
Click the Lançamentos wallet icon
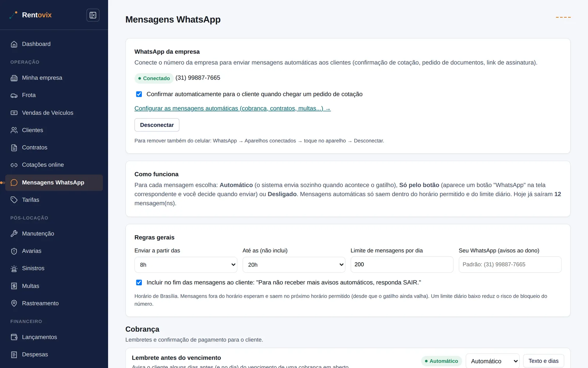click(x=14, y=337)
